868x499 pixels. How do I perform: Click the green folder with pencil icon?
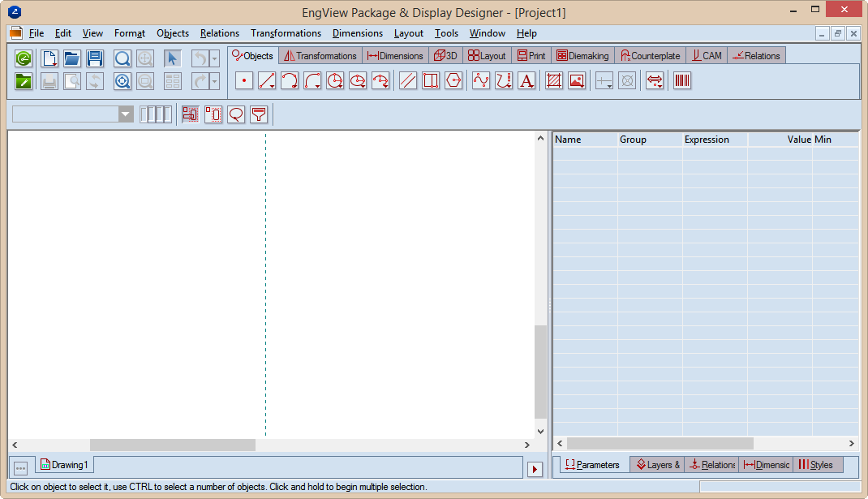(24, 81)
